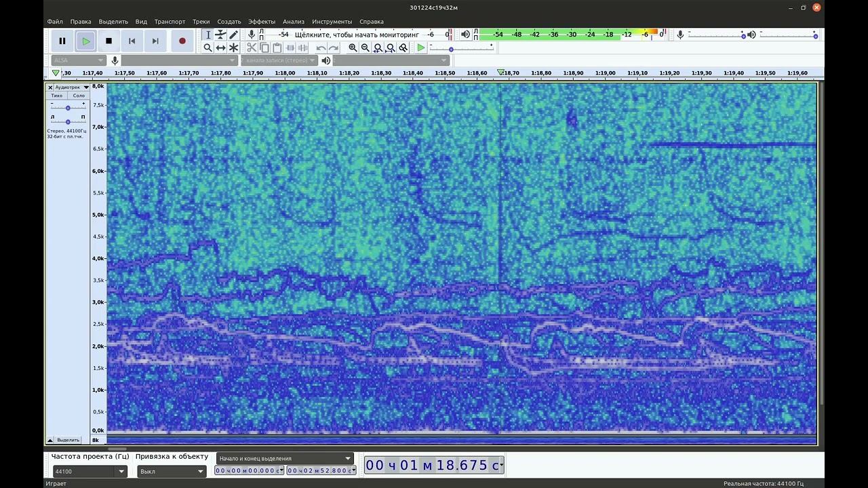This screenshot has height=488, width=868.
Task: Click the selection start time field
Action: (x=250, y=470)
